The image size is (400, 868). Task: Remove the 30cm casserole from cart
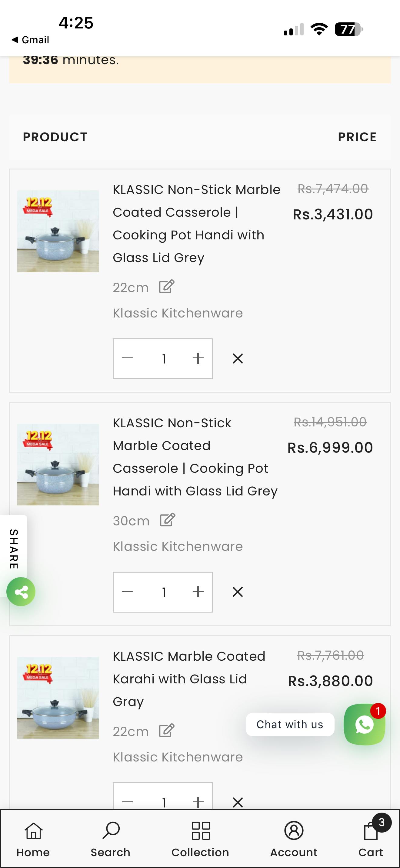coord(238,592)
